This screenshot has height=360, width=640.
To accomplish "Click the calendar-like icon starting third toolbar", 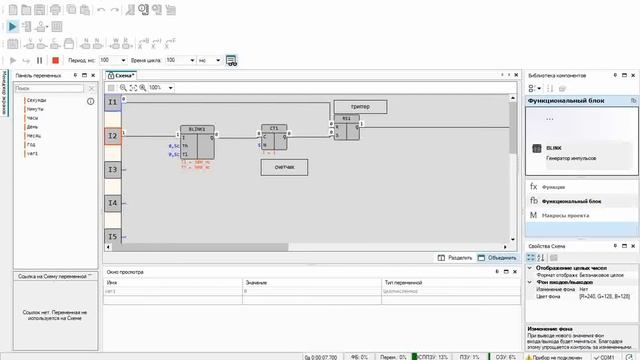I will coord(13,43).
